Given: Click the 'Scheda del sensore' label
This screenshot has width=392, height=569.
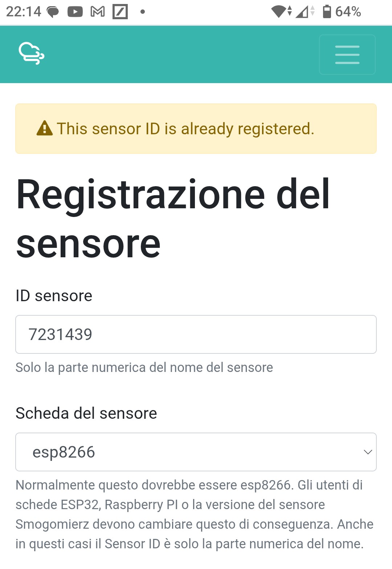Looking at the screenshot, I should point(86,413).
